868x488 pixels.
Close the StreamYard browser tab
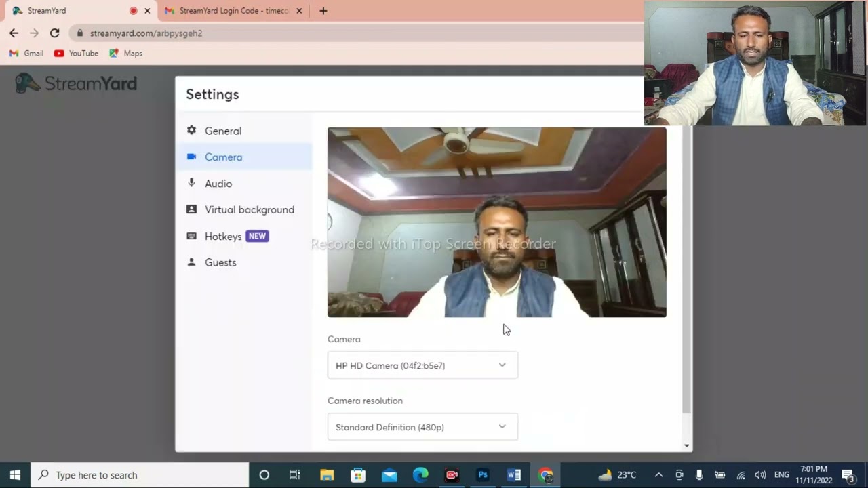[x=147, y=11]
